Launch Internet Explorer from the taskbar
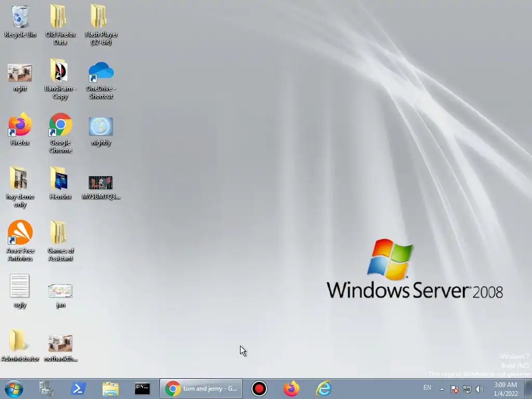Screen dimensions: 532x399 tap(323, 389)
